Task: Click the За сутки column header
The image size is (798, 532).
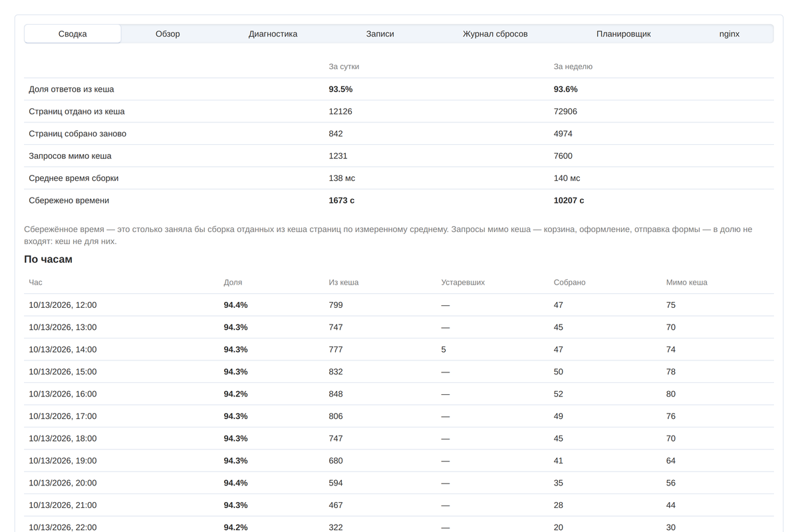Action: pos(344,66)
